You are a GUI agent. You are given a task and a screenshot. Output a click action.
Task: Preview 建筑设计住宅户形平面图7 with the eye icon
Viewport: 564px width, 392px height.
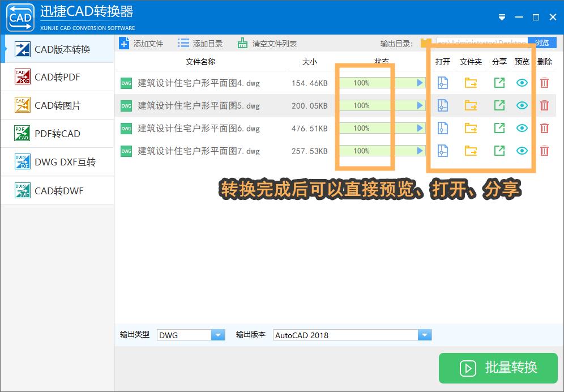pyautogui.click(x=522, y=151)
